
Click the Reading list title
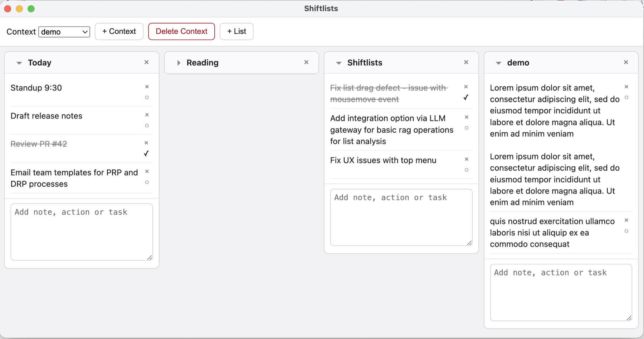pyautogui.click(x=203, y=63)
